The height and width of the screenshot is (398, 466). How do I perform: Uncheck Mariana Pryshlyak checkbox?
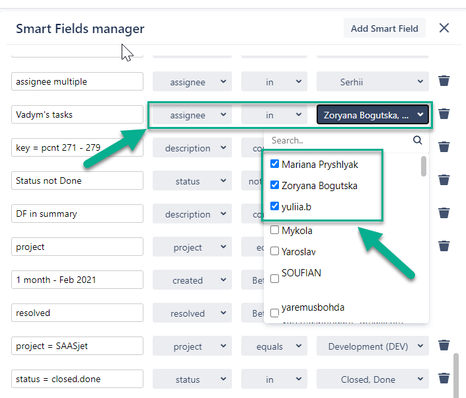[274, 164]
